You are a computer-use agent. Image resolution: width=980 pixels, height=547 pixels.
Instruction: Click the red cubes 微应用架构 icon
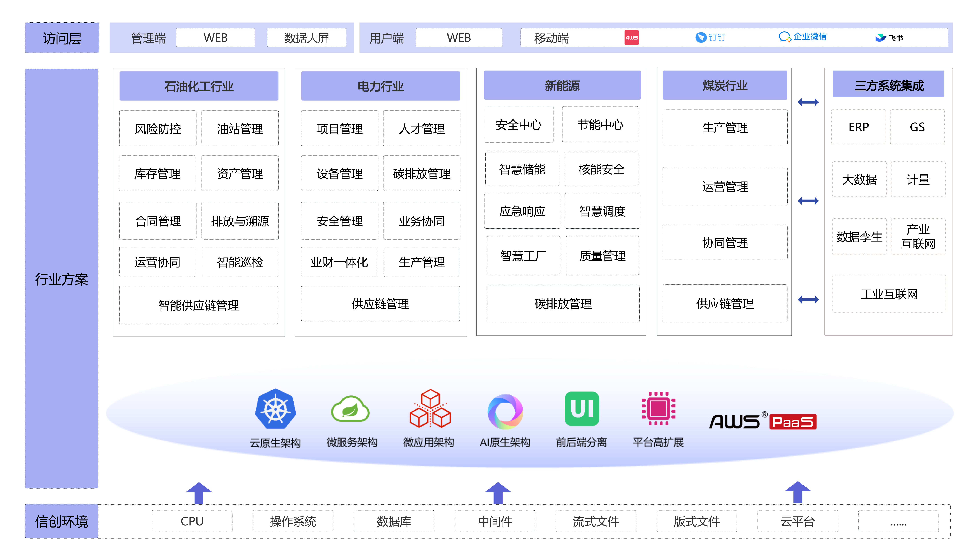point(430,409)
